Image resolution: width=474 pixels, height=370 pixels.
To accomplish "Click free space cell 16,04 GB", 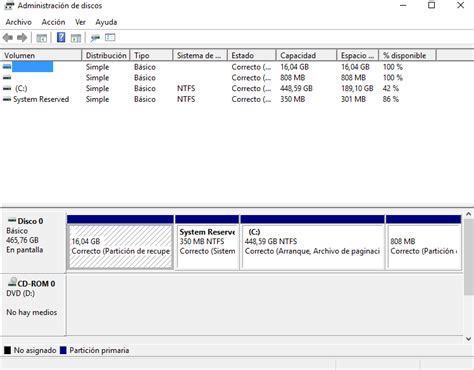I will tap(355, 67).
